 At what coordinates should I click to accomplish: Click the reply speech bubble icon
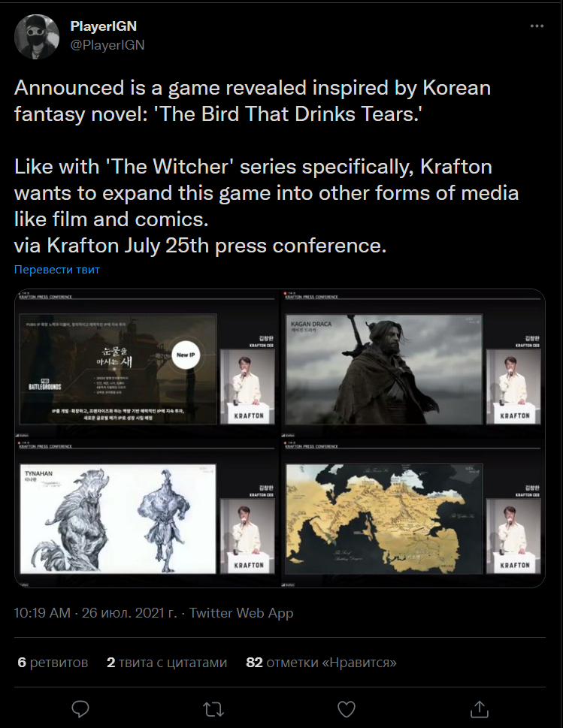pyautogui.click(x=80, y=709)
